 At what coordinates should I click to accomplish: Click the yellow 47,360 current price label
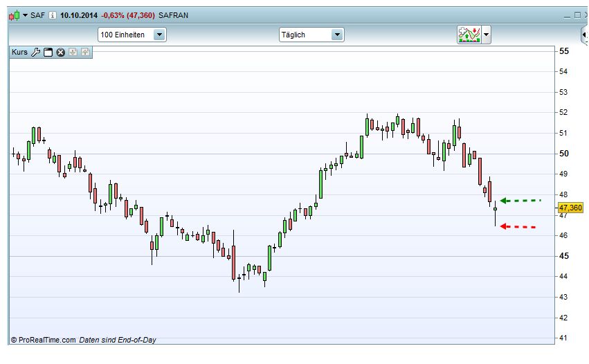569,207
